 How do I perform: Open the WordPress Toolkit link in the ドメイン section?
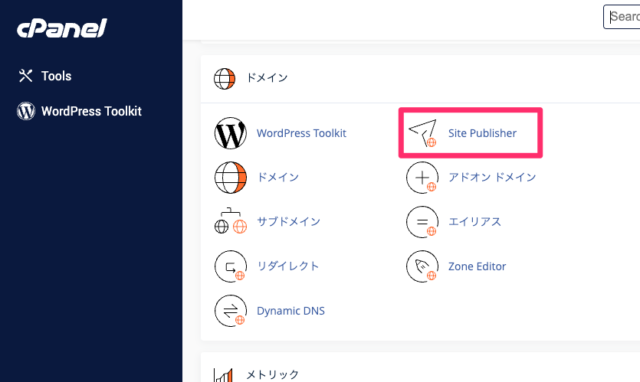pos(301,133)
